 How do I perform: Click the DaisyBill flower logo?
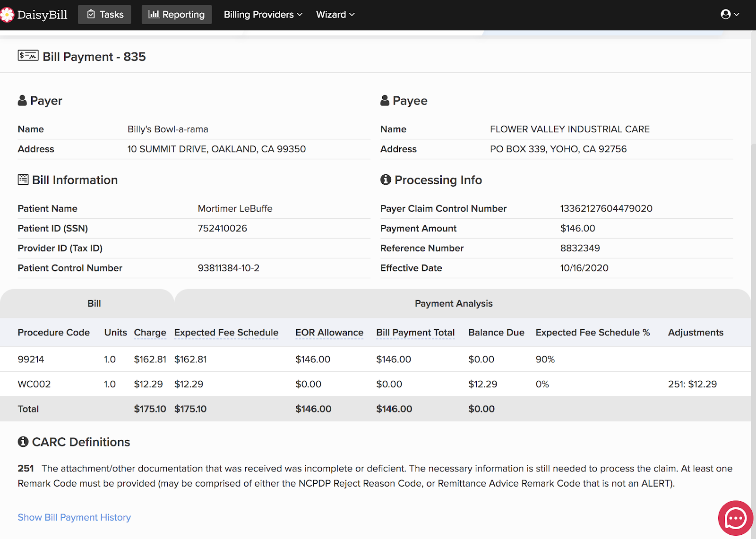7,15
